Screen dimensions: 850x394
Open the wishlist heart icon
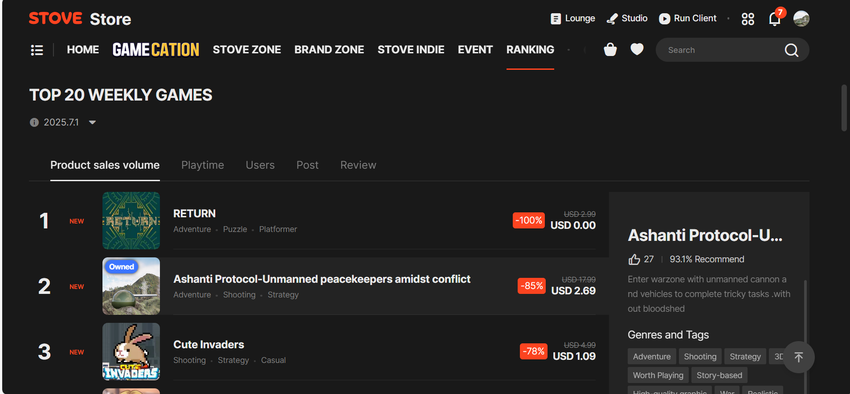(x=637, y=50)
